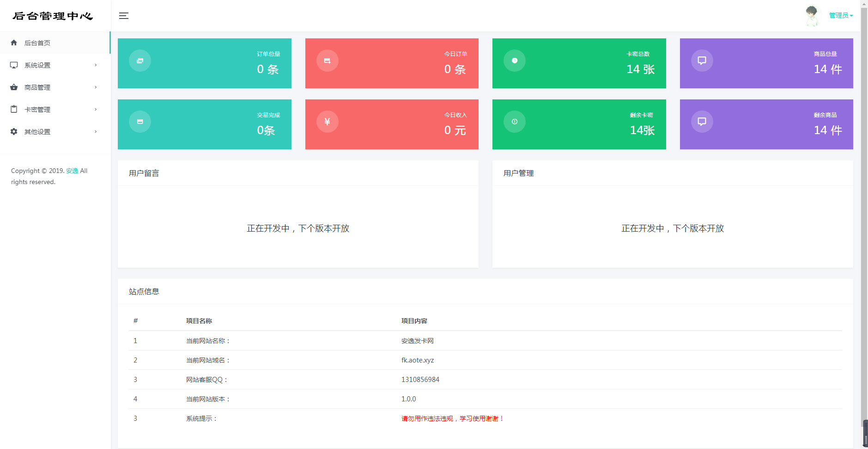The width and height of the screenshot is (868, 449).
Task: Expand 商品管理 with its chevron arrow
Action: (96, 87)
